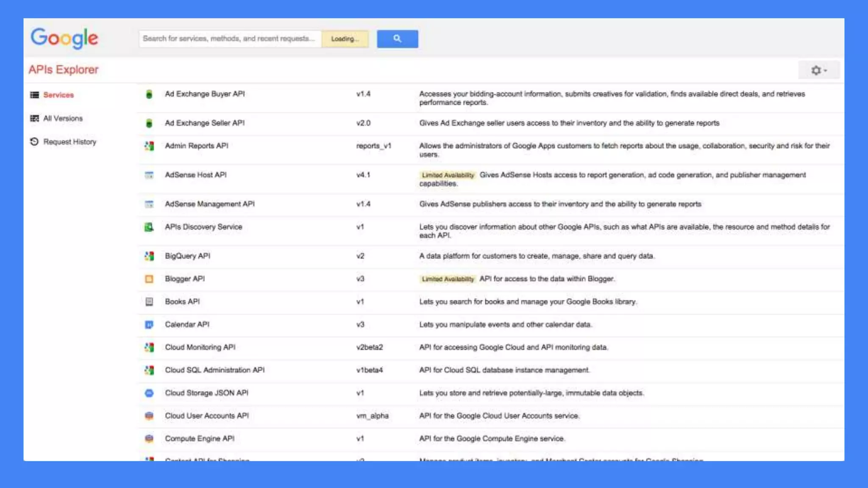Click the blue search magnifier button
868x488 pixels.
click(397, 39)
